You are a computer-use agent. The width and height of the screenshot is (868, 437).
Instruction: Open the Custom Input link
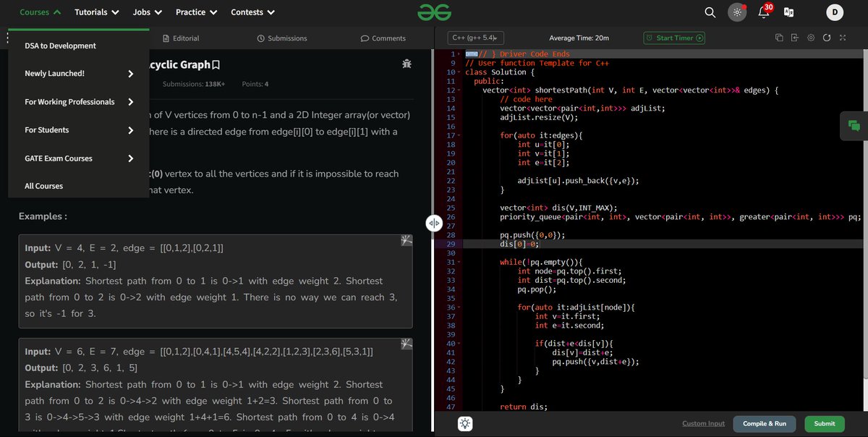[702, 423]
